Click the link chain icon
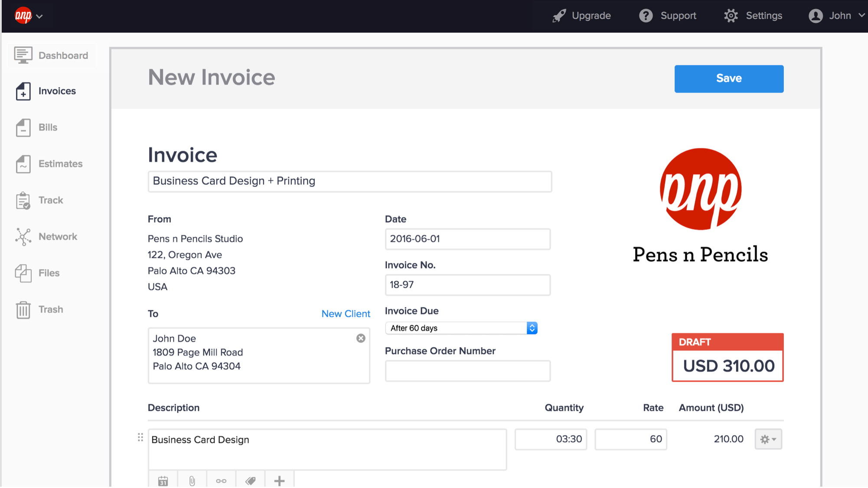The height and width of the screenshot is (488, 868). pyautogui.click(x=221, y=480)
